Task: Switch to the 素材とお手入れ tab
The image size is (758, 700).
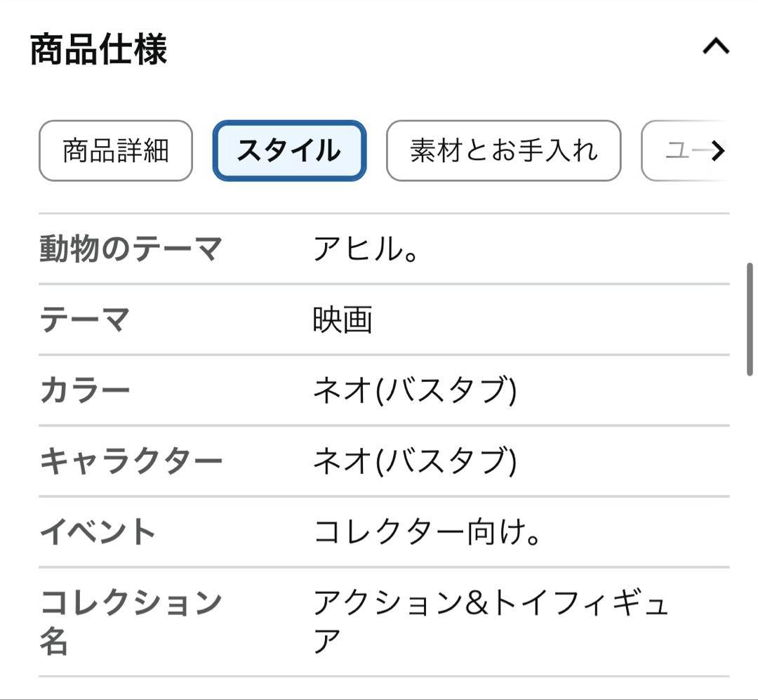Action: pyautogui.click(x=503, y=150)
